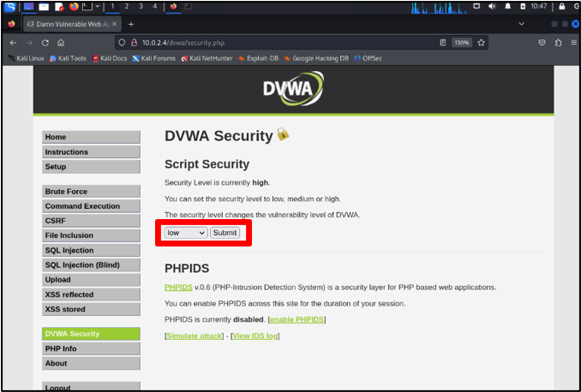This screenshot has height=392, width=581.
Task: Open the OffSec bookmark
Action: tap(368, 58)
